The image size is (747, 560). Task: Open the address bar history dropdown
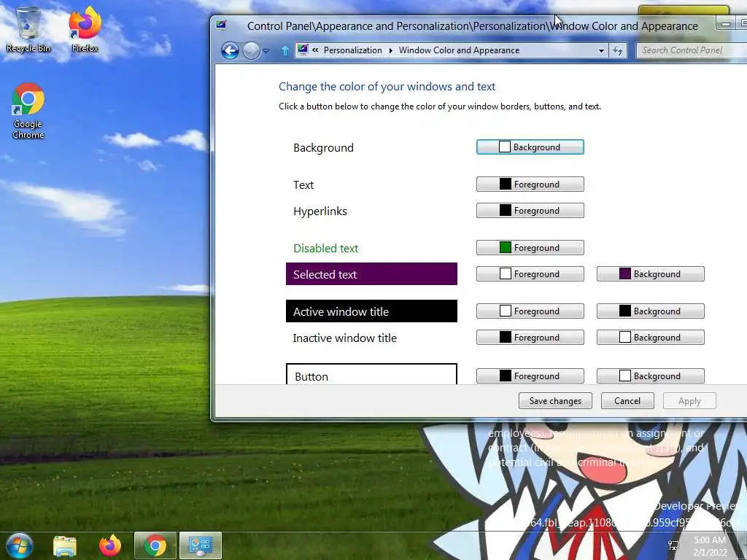(601, 50)
